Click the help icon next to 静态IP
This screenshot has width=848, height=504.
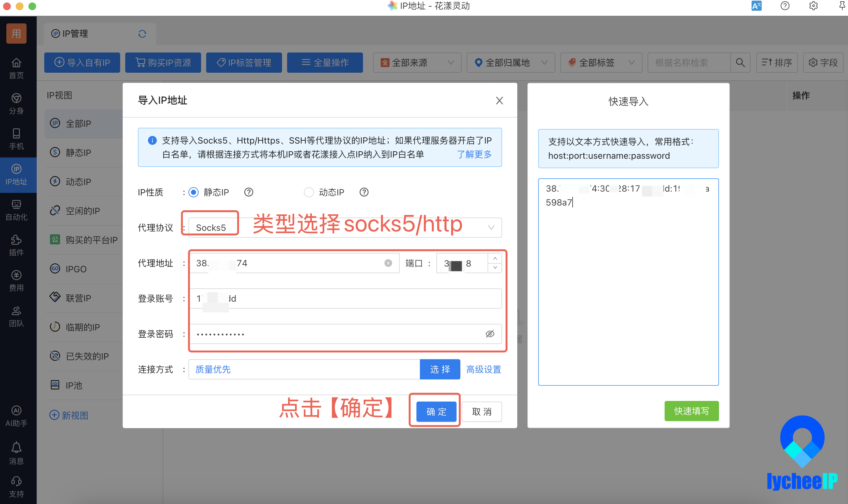tap(249, 192)
